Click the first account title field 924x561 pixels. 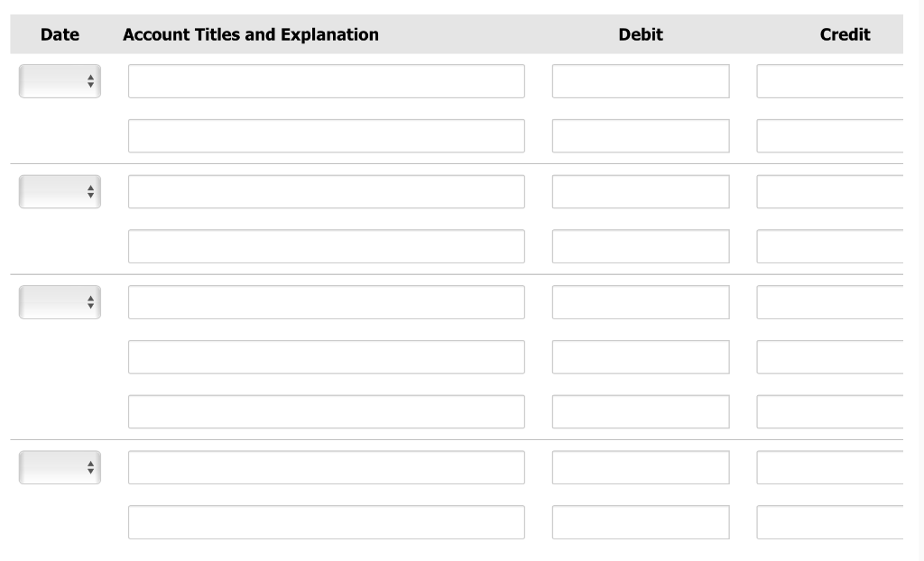326,80
